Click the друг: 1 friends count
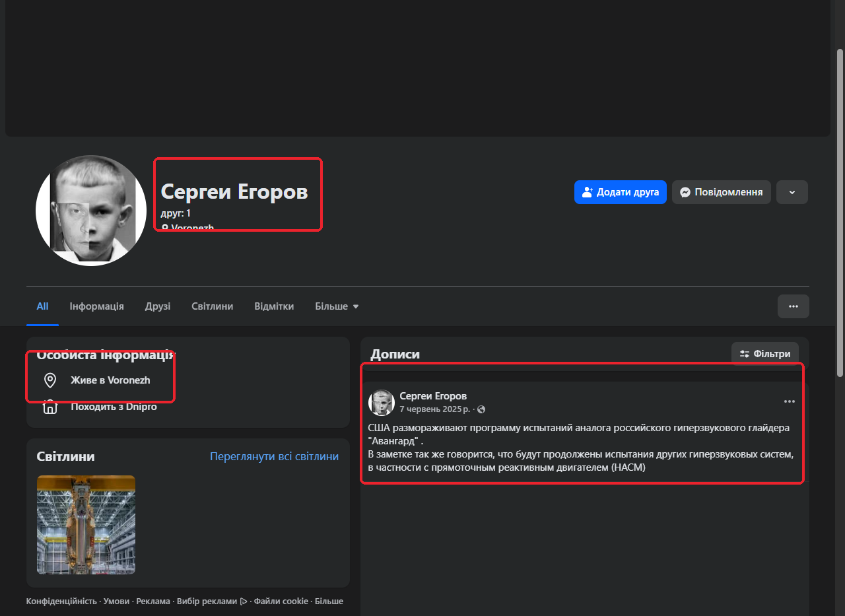845x616 pixels. [x=176, y=213]
